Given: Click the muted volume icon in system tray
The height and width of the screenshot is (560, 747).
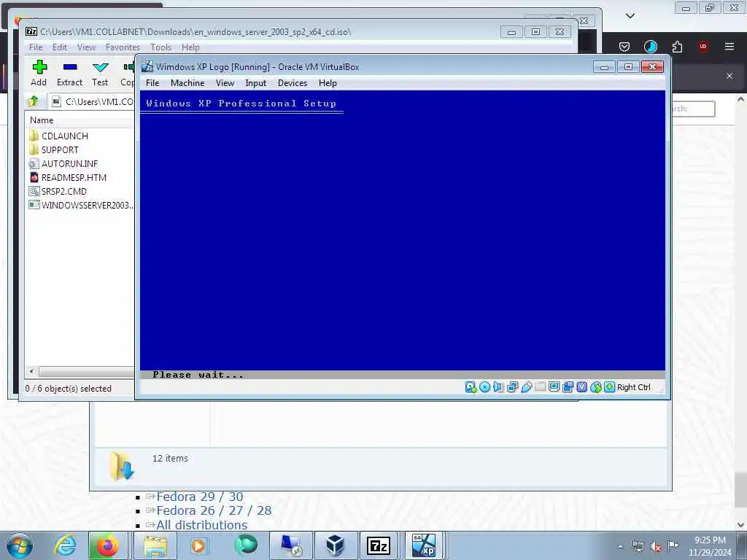Looking at the screenshot, I should tap(656, 547).
